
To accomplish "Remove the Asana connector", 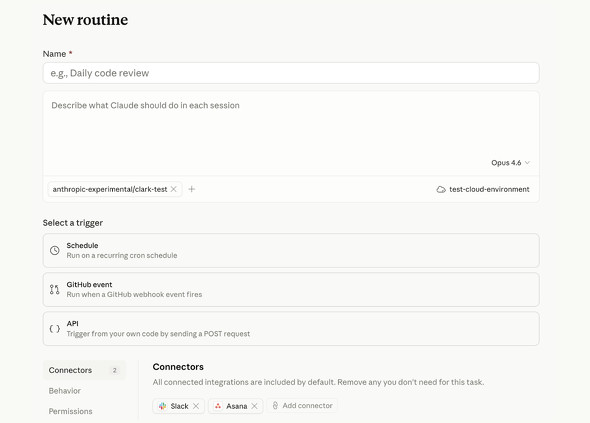I will click(x=254, y=406).
